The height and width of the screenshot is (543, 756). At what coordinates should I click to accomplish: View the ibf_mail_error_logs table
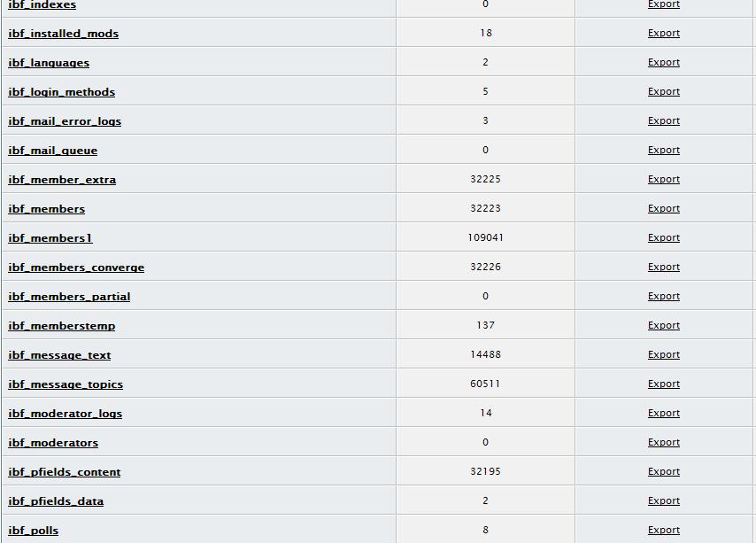65,121
